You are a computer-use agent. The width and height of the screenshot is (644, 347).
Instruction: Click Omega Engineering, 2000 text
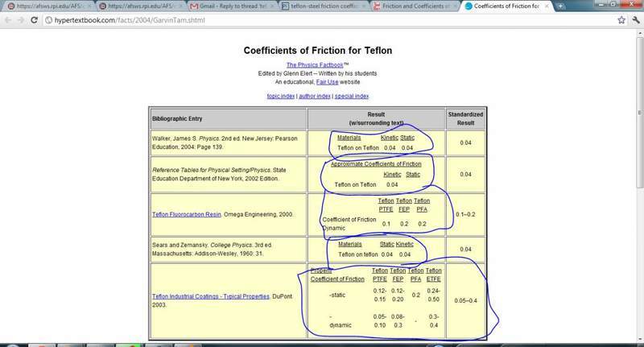pos(258,214)
